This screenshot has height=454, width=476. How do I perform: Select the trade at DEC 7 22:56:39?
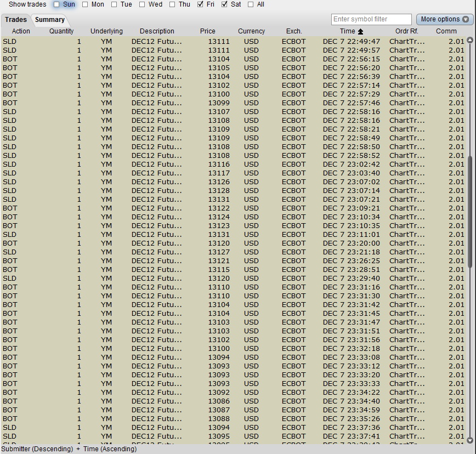234,77
